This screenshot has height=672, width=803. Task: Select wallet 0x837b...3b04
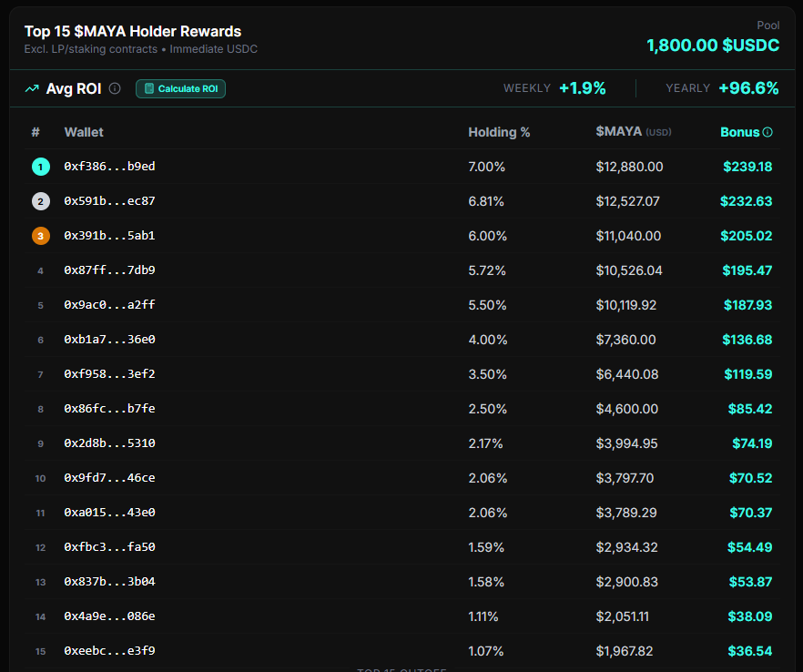coord(109,582)
